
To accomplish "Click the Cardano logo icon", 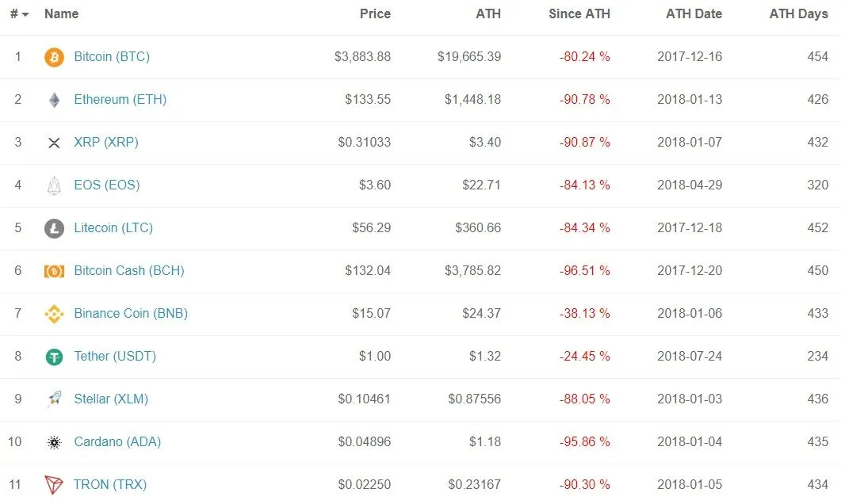I will 54,442.
